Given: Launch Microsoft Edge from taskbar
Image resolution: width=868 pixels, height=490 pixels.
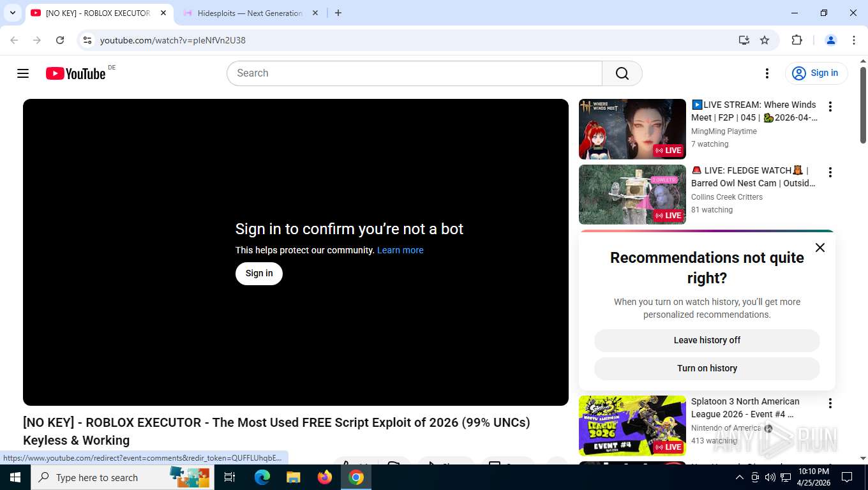Looking at the screenshot, I should point(262,477).
